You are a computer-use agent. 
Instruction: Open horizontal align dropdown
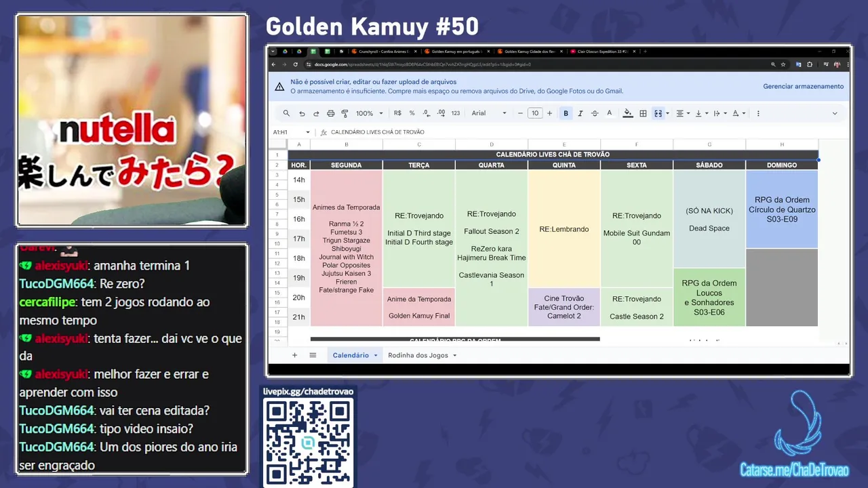coord(682,113)
